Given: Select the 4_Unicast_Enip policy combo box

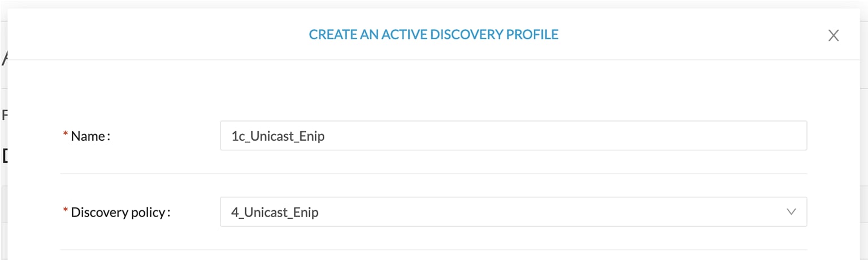Looking at the screenshot, I should (x=513, y=212).
